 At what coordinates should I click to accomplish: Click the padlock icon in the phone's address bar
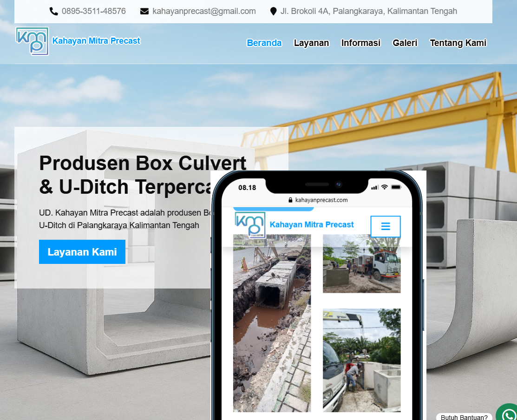pyautogui.click(x=290, y=200)
